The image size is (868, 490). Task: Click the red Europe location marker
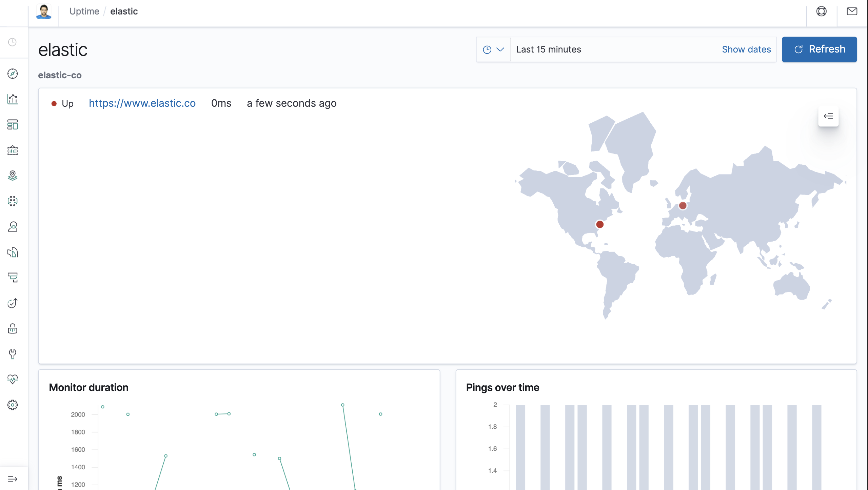(x=683, y=206)
